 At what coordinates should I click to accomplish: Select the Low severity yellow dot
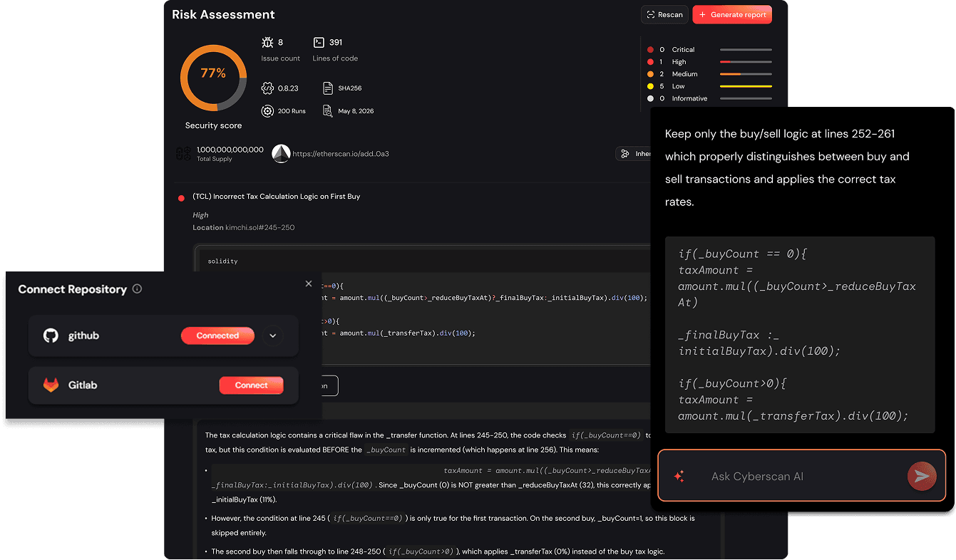point(650,86)
